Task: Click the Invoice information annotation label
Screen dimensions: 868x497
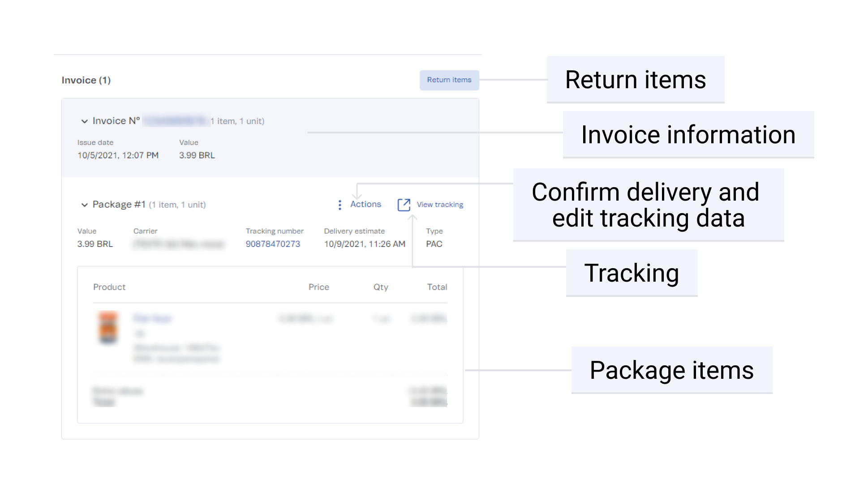Action: tap(688, 135)
